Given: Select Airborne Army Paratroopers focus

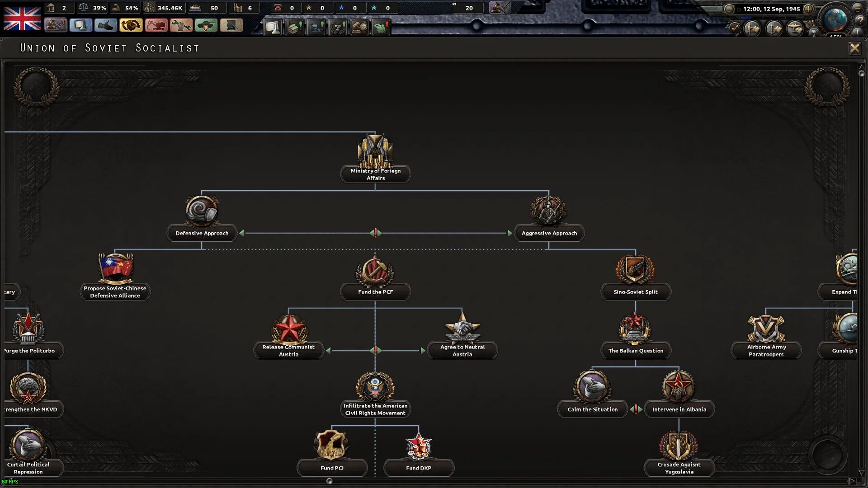Looking at the screenshot, I should [x=766, y=336].
